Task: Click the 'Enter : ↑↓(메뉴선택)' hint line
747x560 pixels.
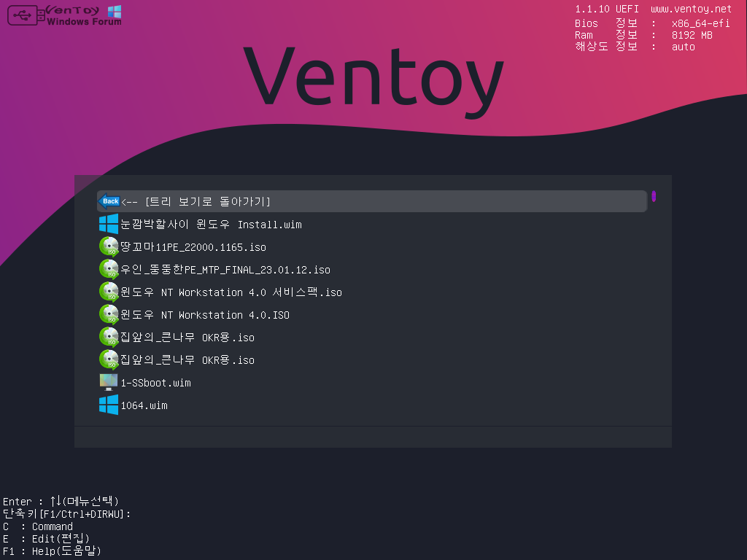Action: tap(61, 501)
